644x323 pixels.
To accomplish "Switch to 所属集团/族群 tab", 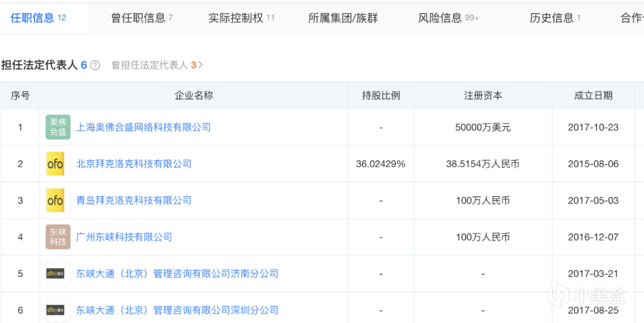I will click(343, 18).
